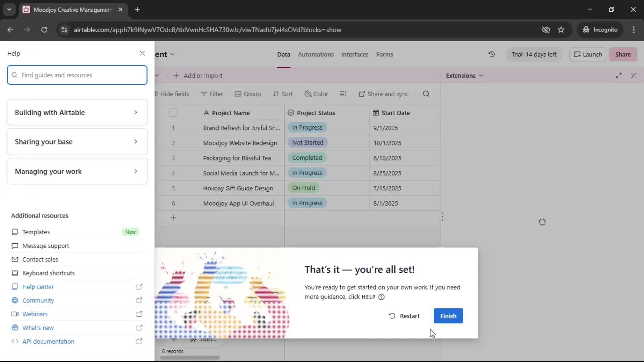The image size is (644, 362).
Task: Open base name dropdown chevron
Action: click(172, 54)
